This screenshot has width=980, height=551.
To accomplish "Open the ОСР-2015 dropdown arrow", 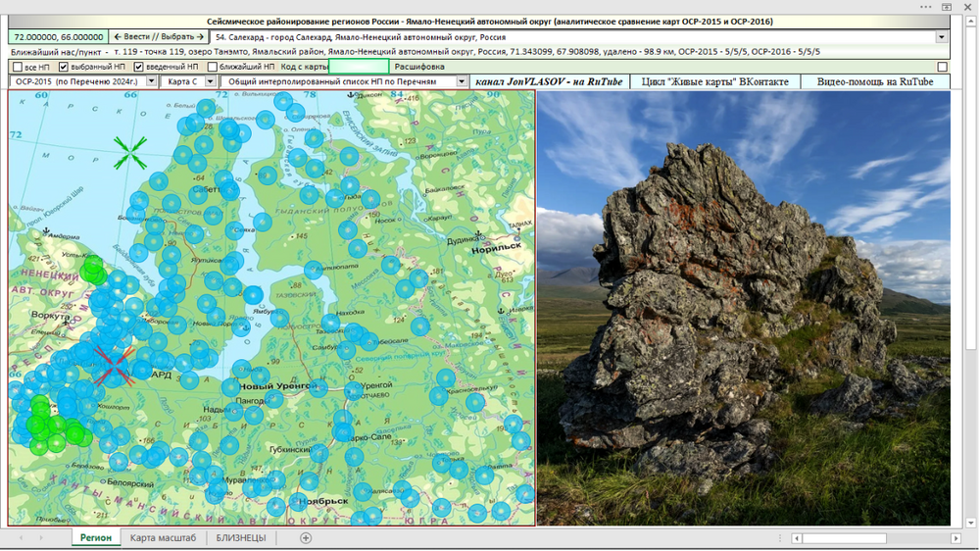I will click(x=151, y=81).
